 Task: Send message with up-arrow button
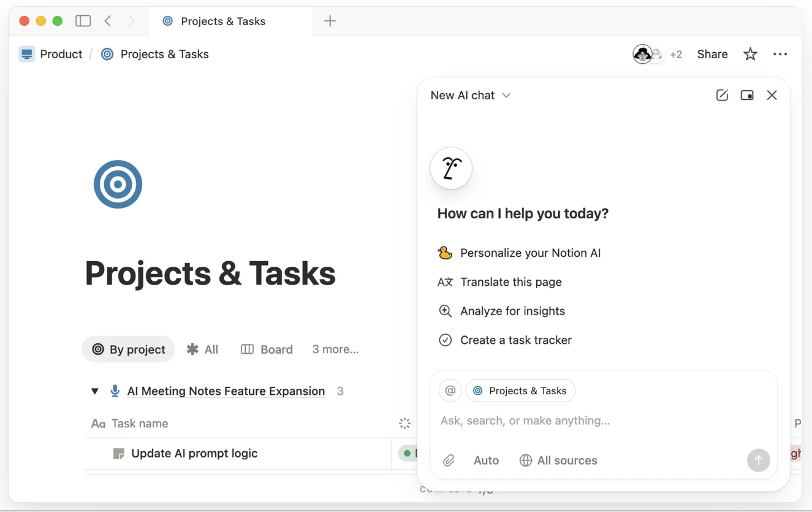click(x=758, y=460)
